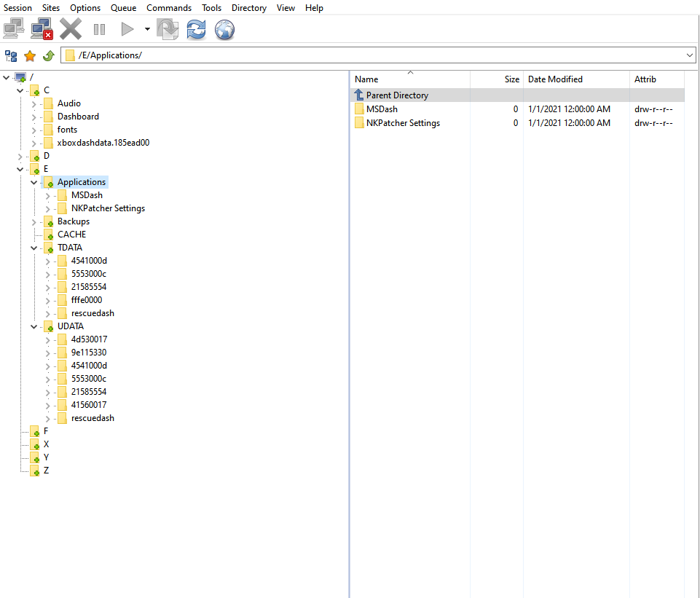Screen dimensions: 700x598
Task: Expand the Dashboard folder node
Action: 34,117
